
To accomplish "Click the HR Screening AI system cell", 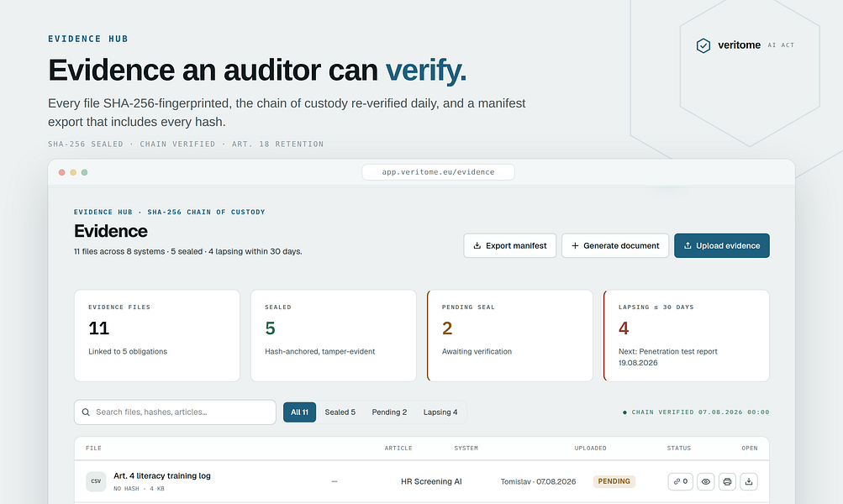I will click(431, 481).
